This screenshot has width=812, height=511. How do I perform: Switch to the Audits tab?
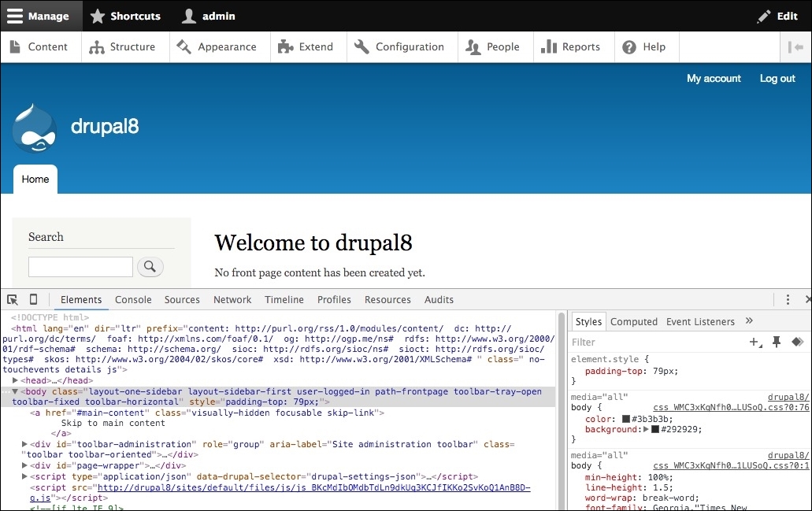tap(439, 300)
